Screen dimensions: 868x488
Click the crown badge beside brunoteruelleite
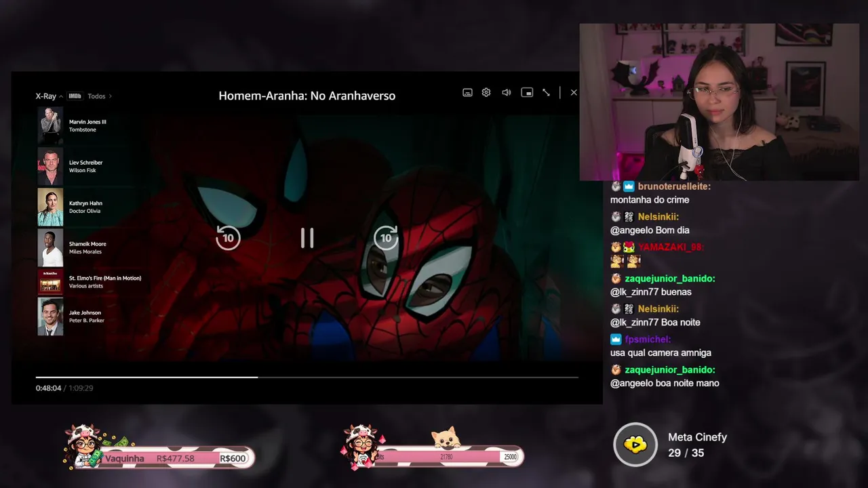tap(629, 186)
